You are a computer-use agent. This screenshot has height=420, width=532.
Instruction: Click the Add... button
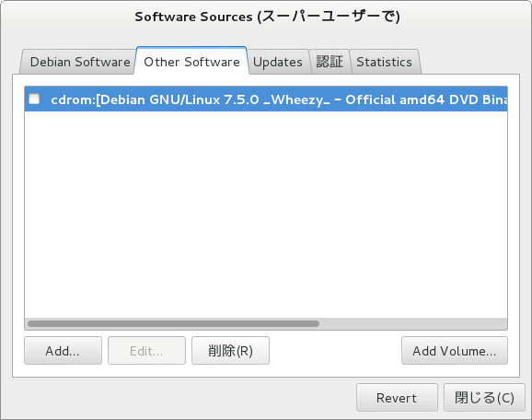click(x=63, y=351)
